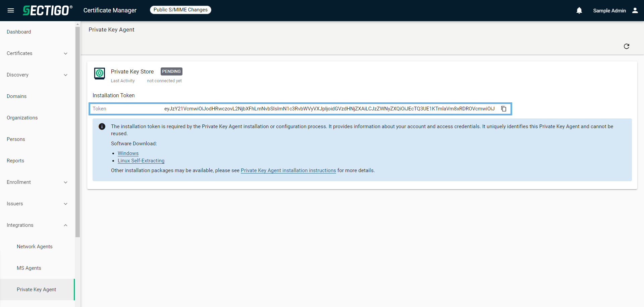
Task: Click the PENDING status badge
Action: tap(171, 71)
